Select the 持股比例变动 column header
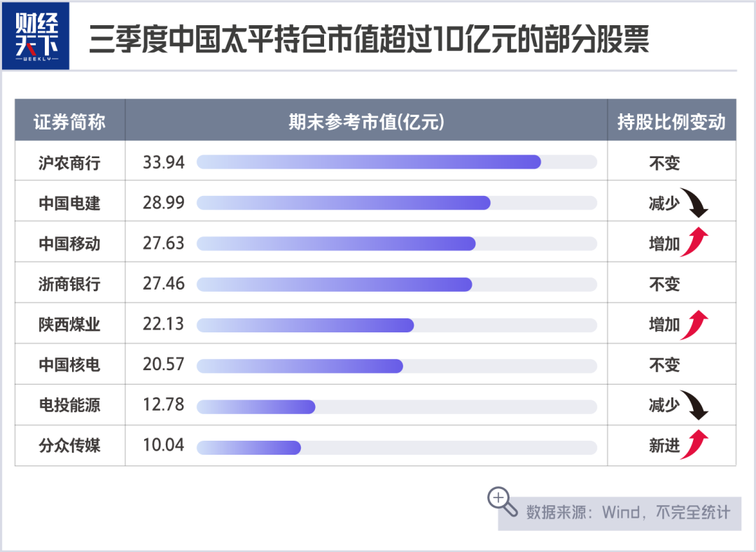Screen dimensions: 756x552 [671, 122]
